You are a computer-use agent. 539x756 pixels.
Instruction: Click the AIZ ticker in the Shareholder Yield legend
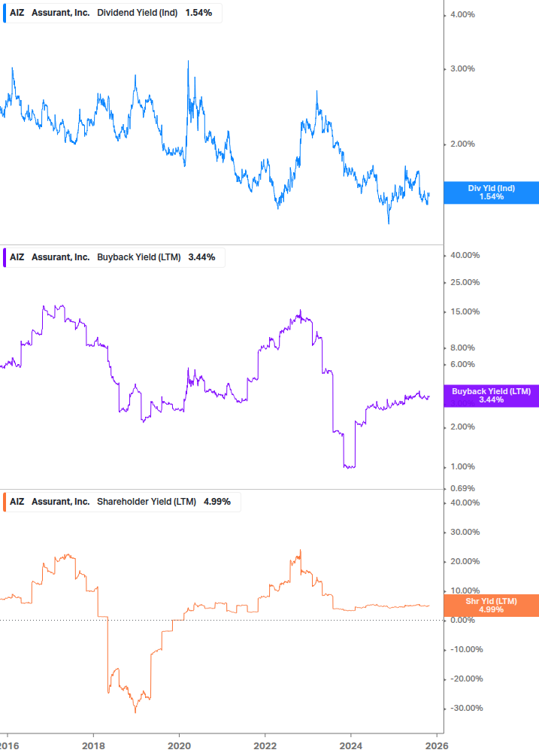(x=17, y=502)
